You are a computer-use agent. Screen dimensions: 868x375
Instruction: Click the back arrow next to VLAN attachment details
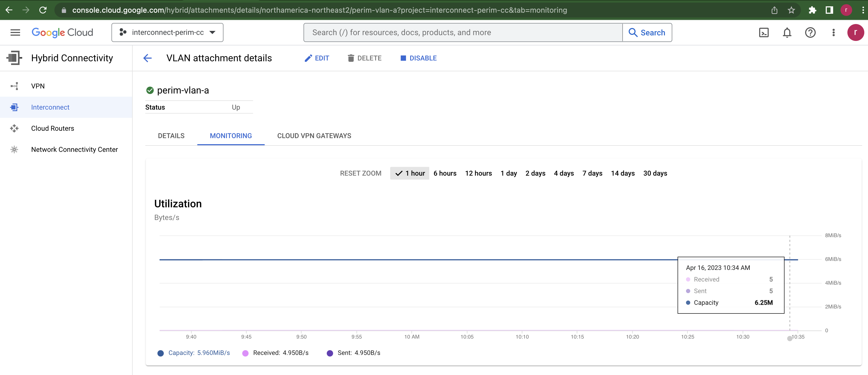tap(147, 58)
